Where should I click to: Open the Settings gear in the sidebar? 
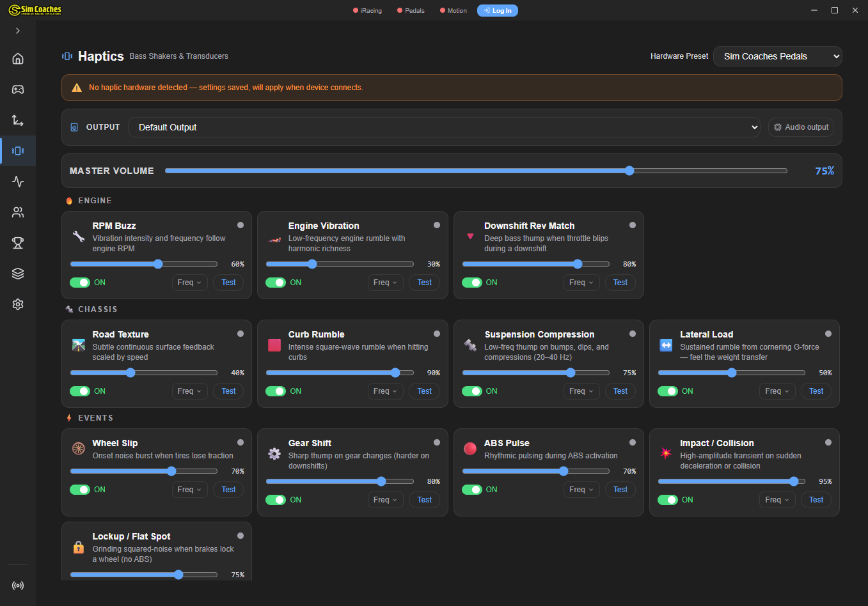(17, 304)
